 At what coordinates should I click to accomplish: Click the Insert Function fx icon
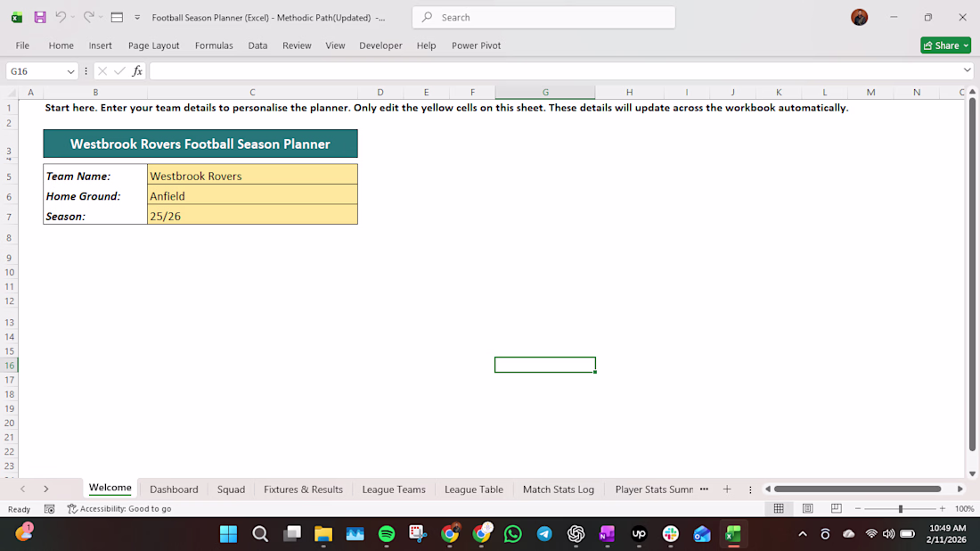click(x=137, y=71)
